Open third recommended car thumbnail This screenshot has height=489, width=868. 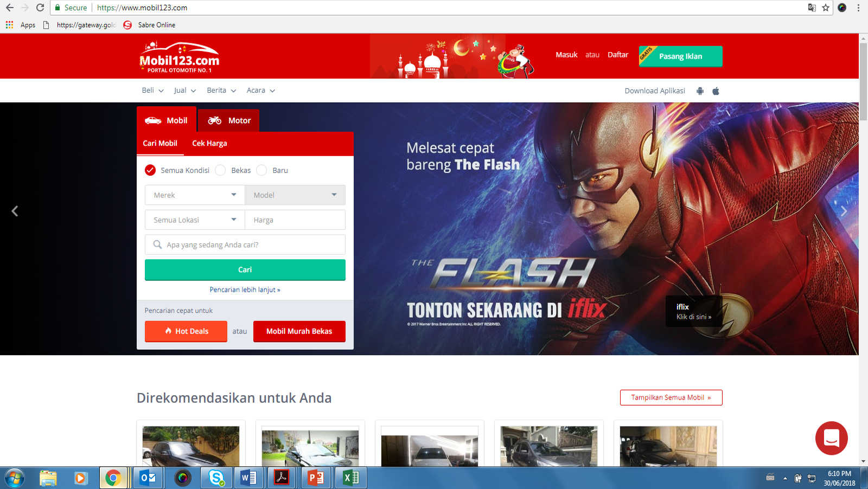pos(430,446)
